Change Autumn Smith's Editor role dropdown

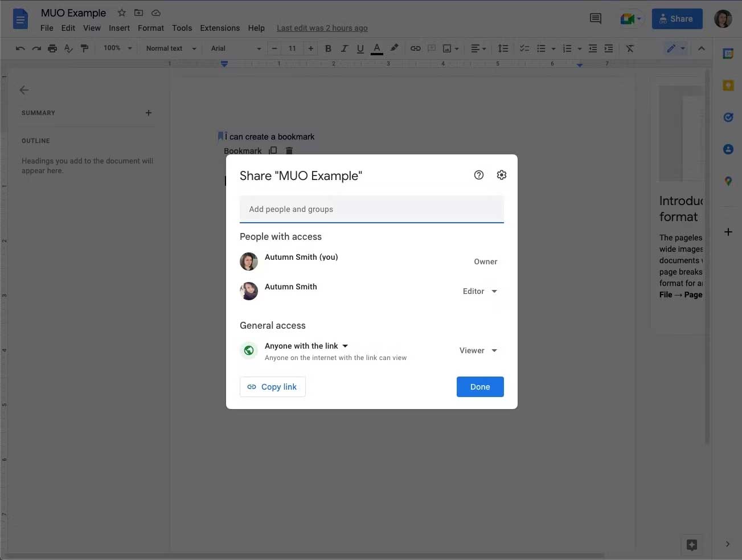point(479,291)
